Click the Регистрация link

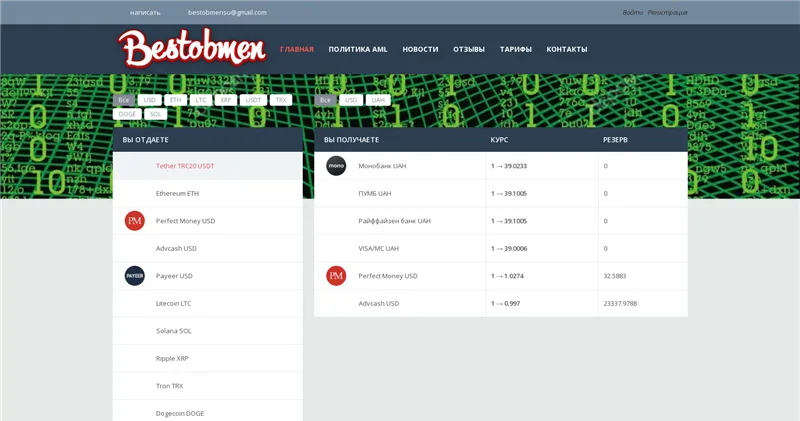[668, 13]
